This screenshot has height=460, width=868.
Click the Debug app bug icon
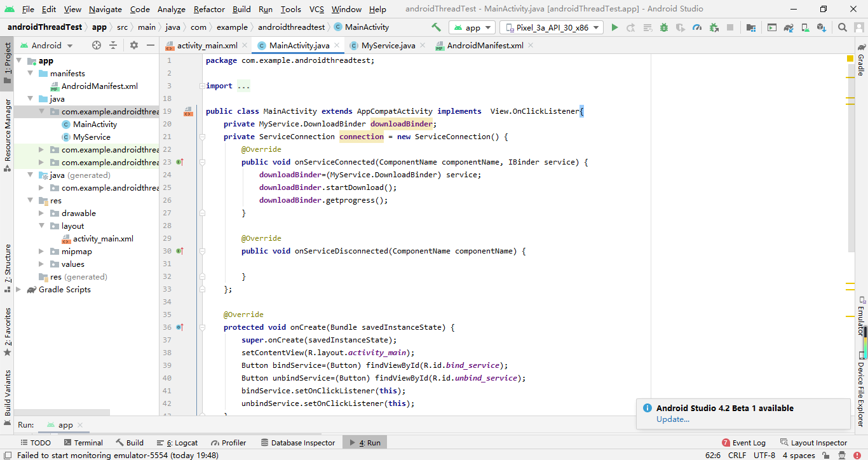click(664, 27)
